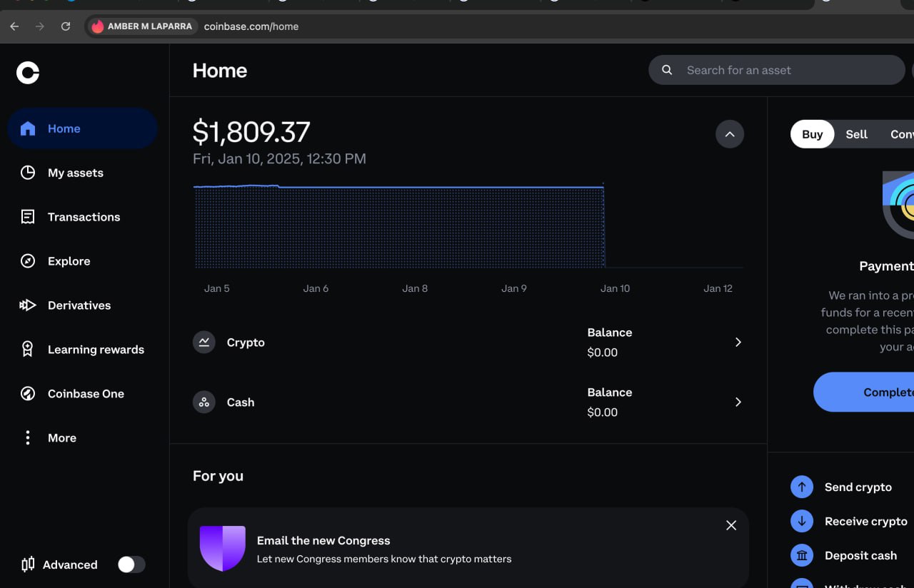914x588 pixels.
Task: Click the Deposit cash bank icon
Action: [802, 556]
